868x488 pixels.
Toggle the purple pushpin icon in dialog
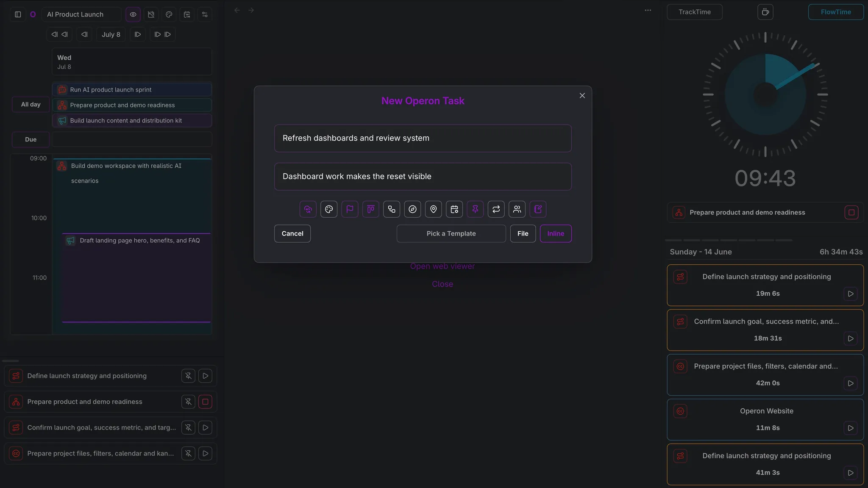[475, 209]
